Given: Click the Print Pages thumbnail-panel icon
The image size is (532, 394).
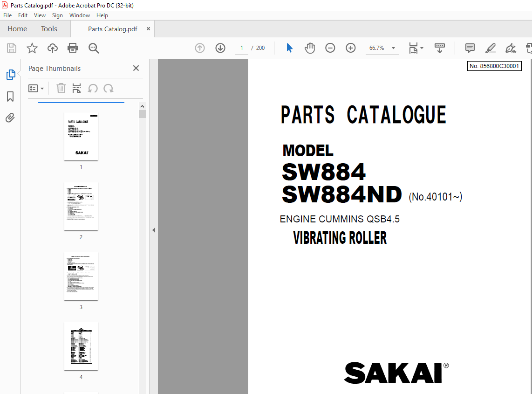Looking at the screenshot, I should tap(77, 88).
